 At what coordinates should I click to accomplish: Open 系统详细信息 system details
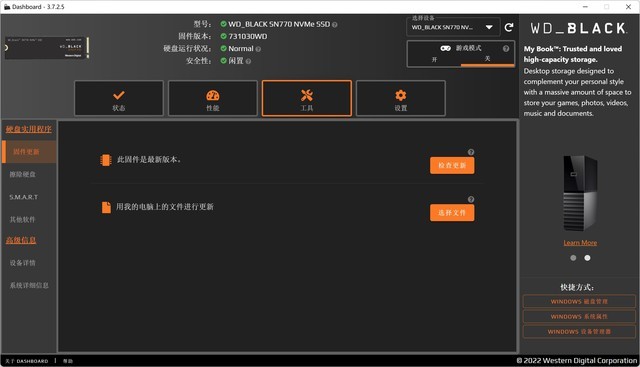(x=29, y=285)
